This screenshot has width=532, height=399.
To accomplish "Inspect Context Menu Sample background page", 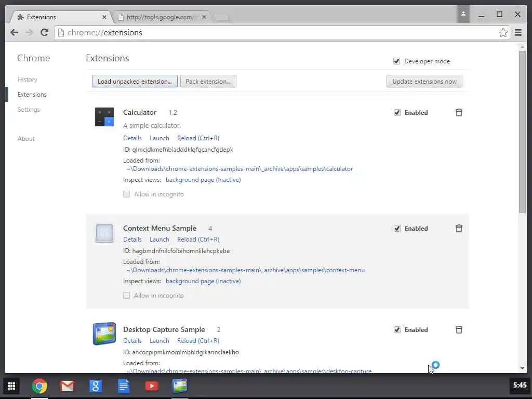I will (203, 281).
